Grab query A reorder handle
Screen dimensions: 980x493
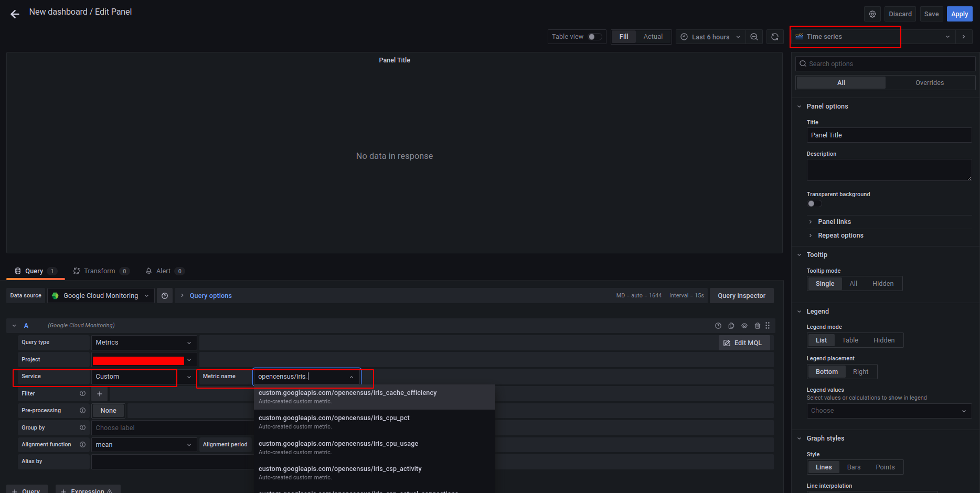pyautogui.click(x=768, y=326)
